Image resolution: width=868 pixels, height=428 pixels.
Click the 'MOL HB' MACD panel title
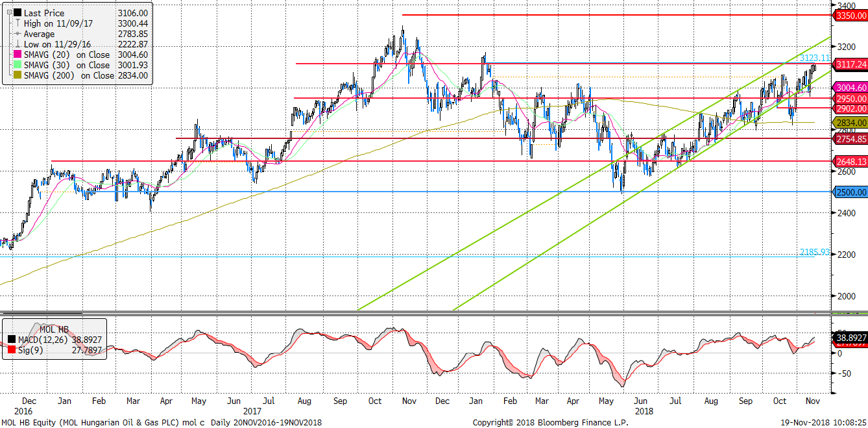point(54,329)
